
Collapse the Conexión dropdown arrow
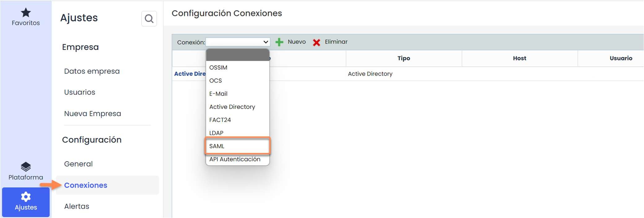[265, 42]
